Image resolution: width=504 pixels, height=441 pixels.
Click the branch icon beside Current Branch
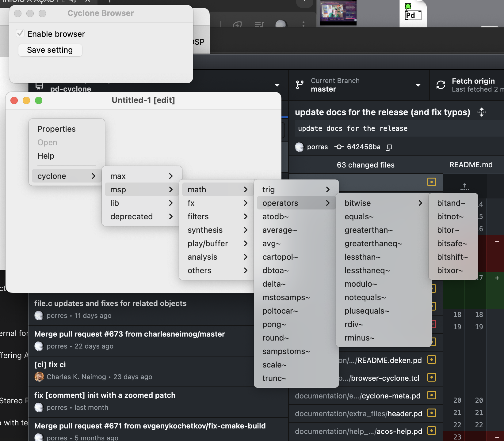point(300,85)
